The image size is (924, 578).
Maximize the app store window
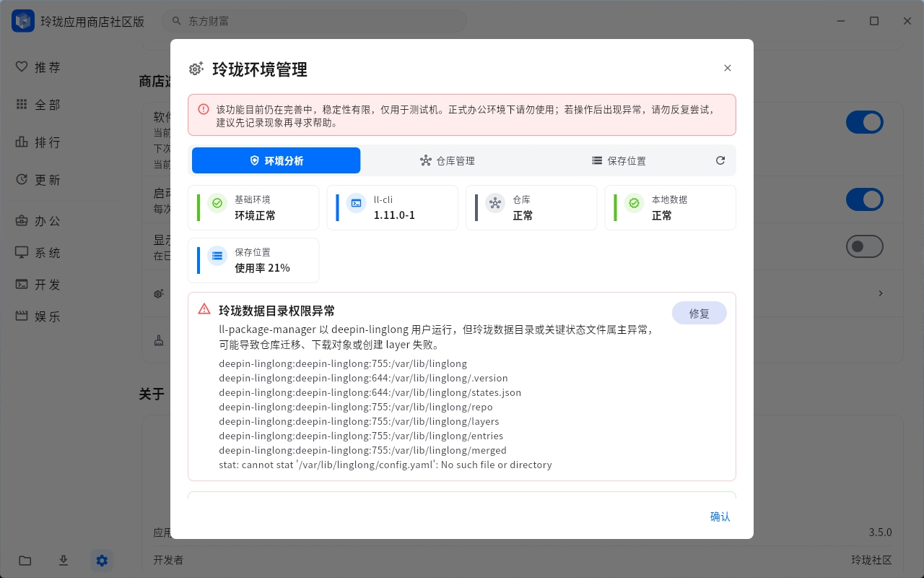pyautogui.click(x=874, y=21)
